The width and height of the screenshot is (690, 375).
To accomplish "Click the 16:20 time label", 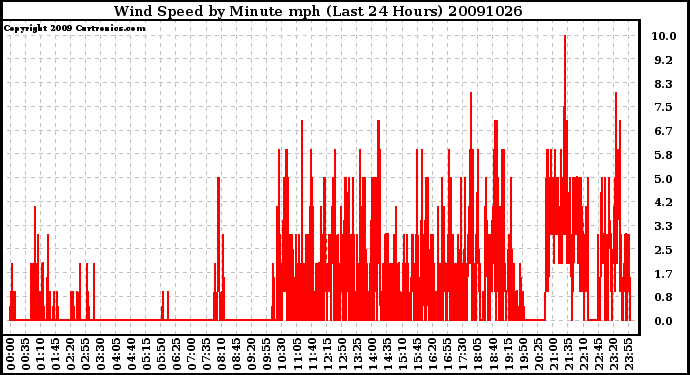I will point(433,354).
